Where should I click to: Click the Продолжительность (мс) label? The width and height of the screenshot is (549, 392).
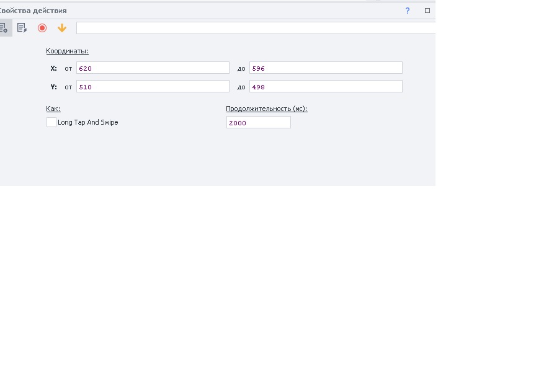coord(267,109)
